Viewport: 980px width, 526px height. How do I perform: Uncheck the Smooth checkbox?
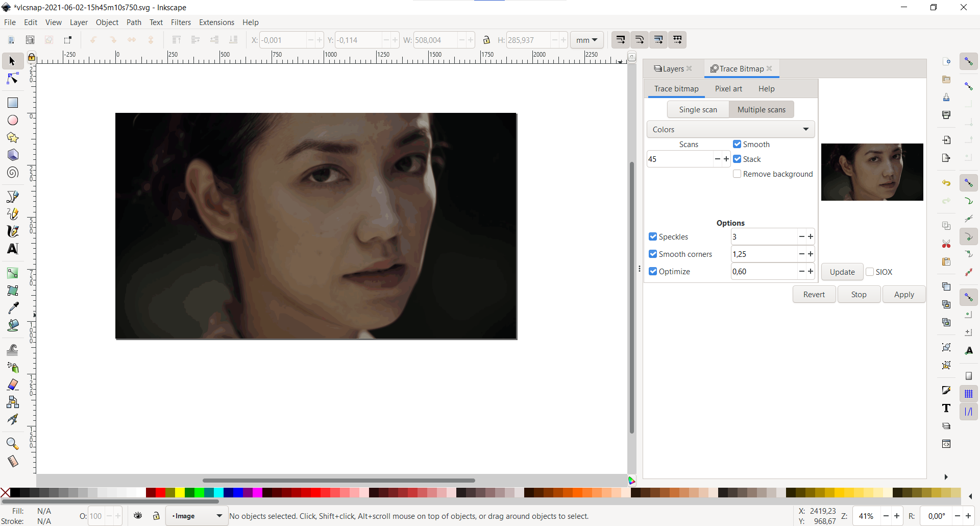pyautogui.click(x=737, y=145)
